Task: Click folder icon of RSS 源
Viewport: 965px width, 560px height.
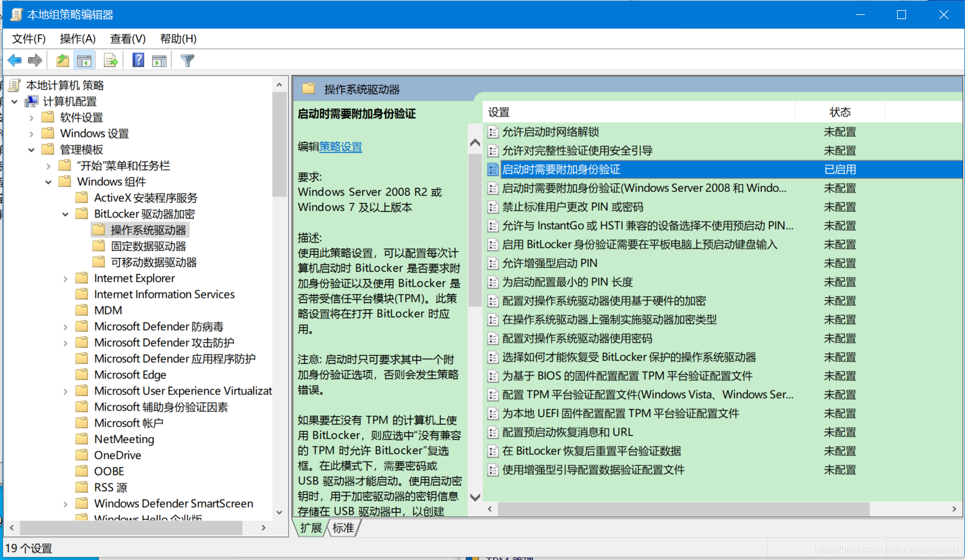Action: point(82,487)
